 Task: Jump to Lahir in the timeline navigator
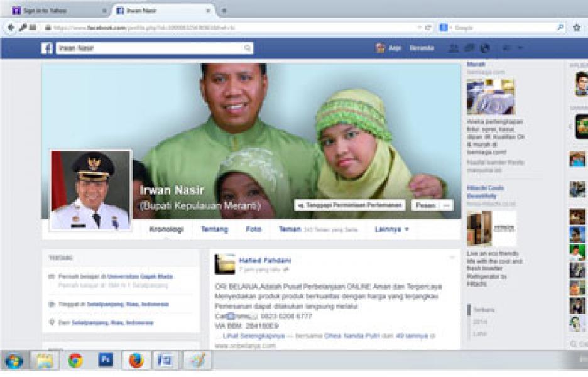(479, 334)
